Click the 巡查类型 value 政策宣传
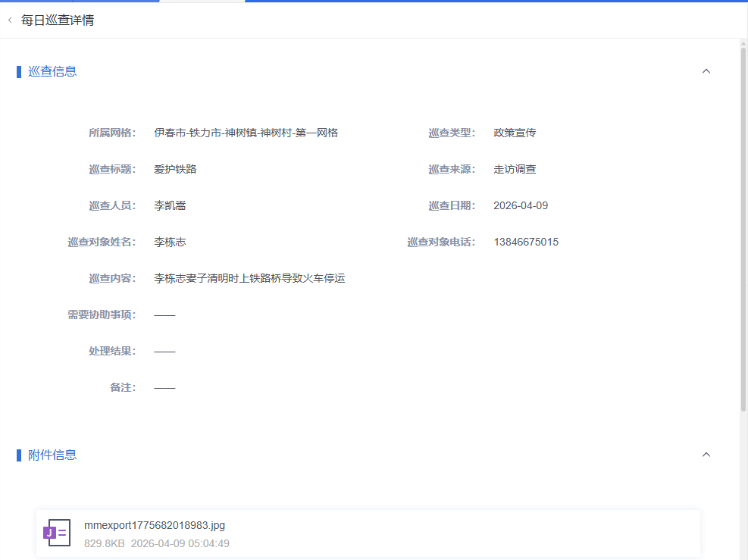The image size is (748, 560). tap(515, 133)
